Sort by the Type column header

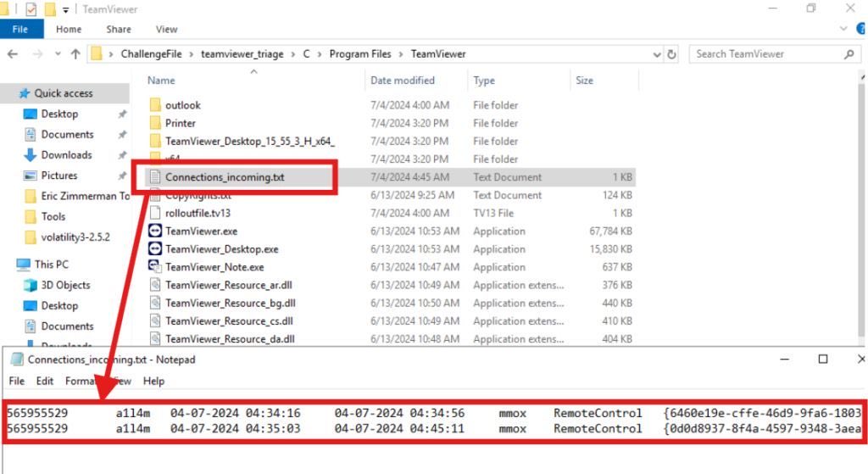484,81
